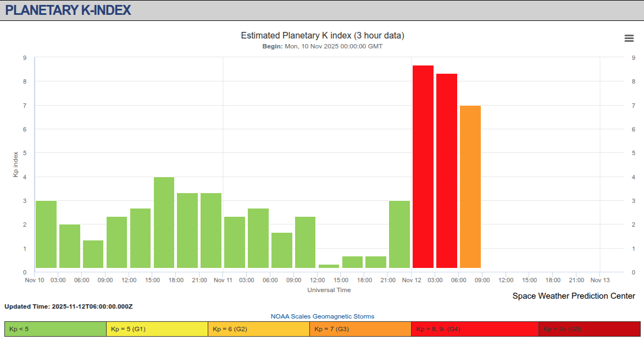Viewport: 644px width, 340px height.
Task: Click the orange Kp 7 bar in the chart
Action: [470, 187]
